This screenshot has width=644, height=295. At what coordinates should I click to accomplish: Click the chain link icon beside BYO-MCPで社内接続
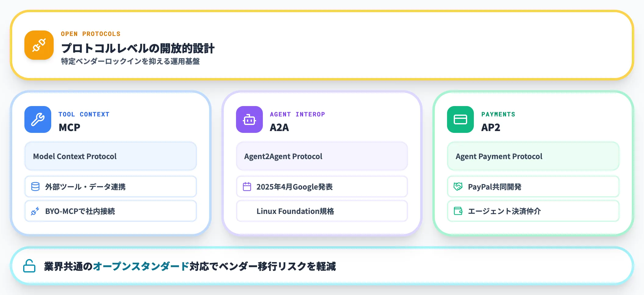pos(35,211)
